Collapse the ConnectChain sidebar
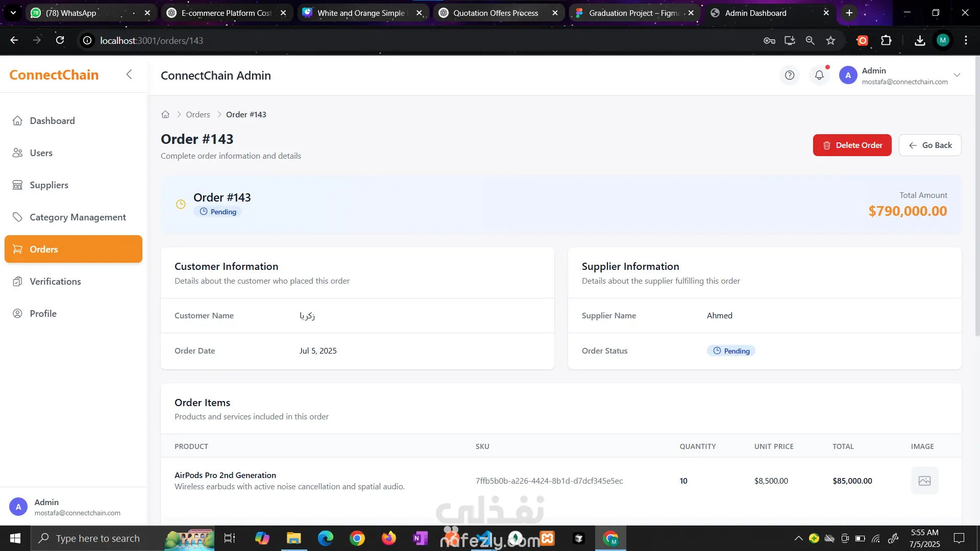The height and width of the screenshot is (551, 980). (129, 74)
